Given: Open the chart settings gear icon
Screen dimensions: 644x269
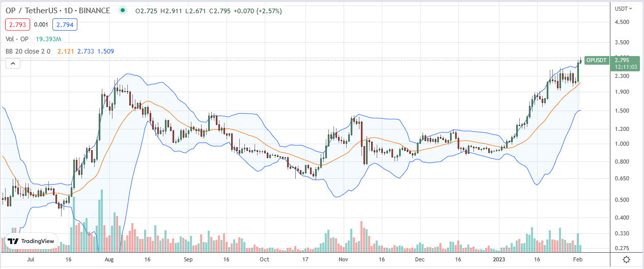Looking at the screenshot, I should (627, 259).
